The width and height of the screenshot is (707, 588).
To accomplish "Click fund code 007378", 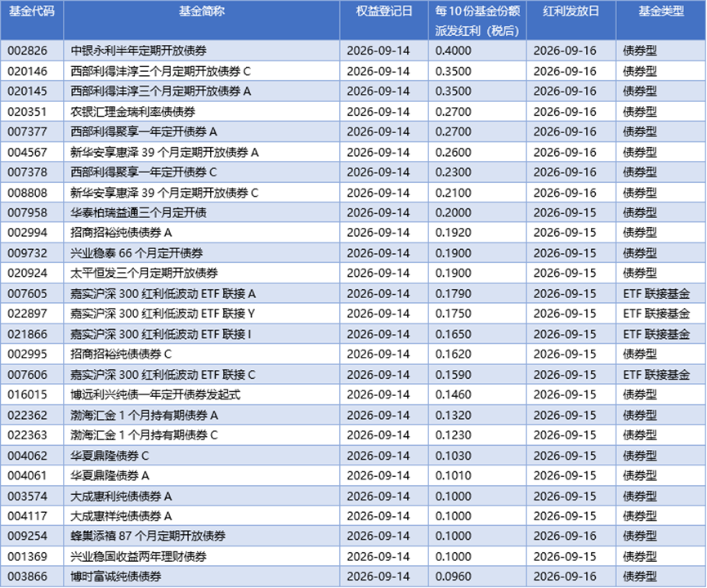I will click(27, 172).
